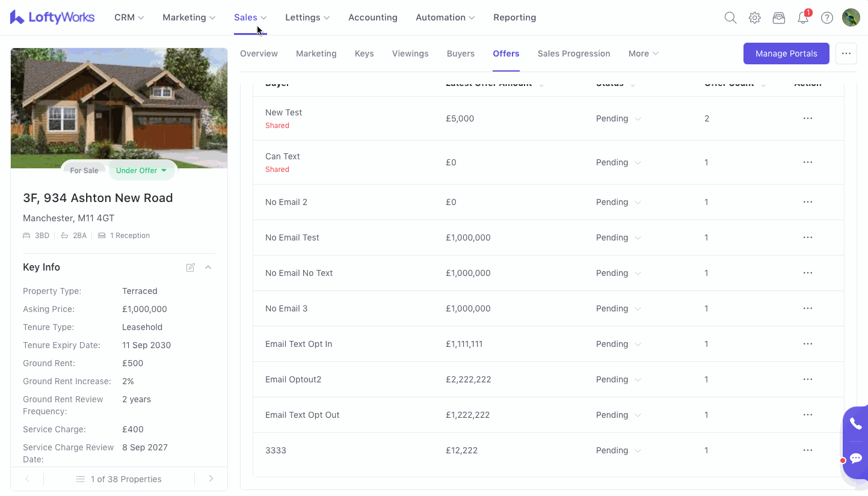
Task: Open the search magnifier icon
Action: coord(730,18)
